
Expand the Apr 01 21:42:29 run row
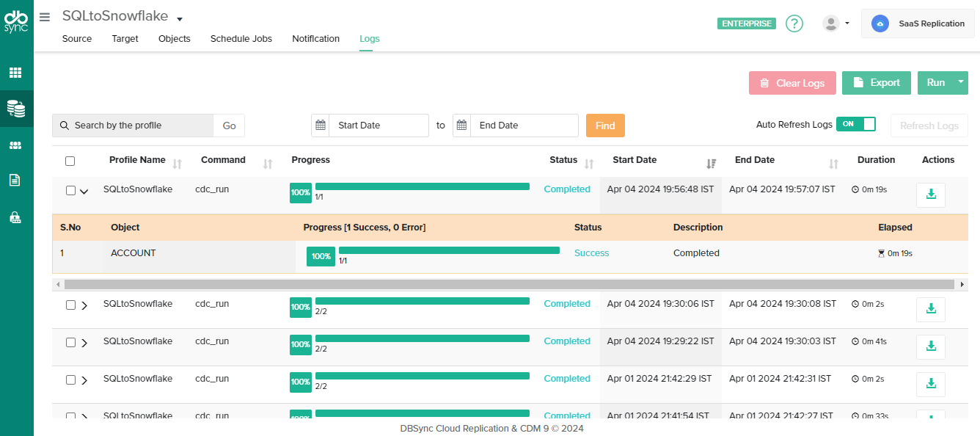(x=84, y=380)
